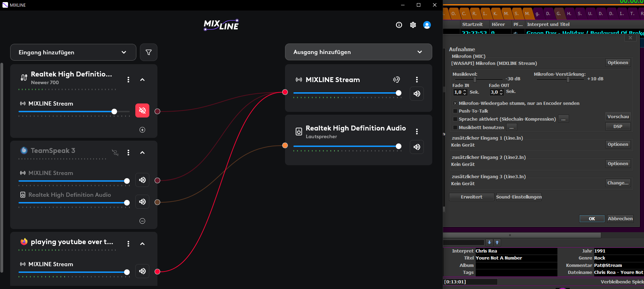Open the user account profile icon

(x=427, y=25)
